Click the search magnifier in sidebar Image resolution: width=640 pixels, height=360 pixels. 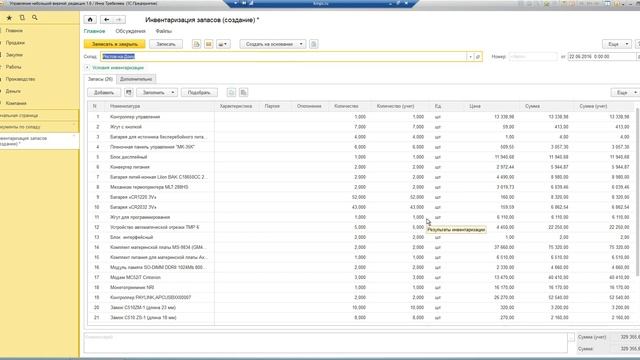35,18
